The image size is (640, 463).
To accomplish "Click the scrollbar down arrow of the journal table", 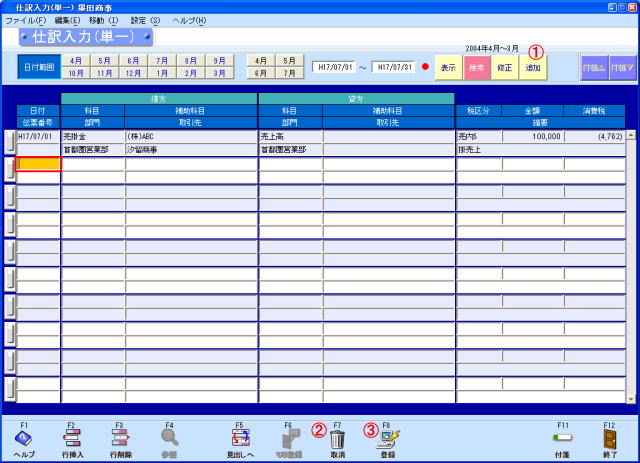I will [631, 399].
